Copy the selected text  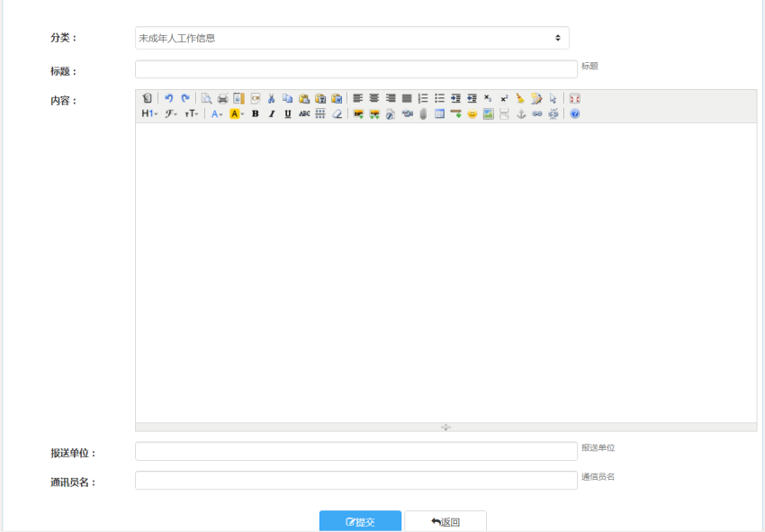point(288,98)
